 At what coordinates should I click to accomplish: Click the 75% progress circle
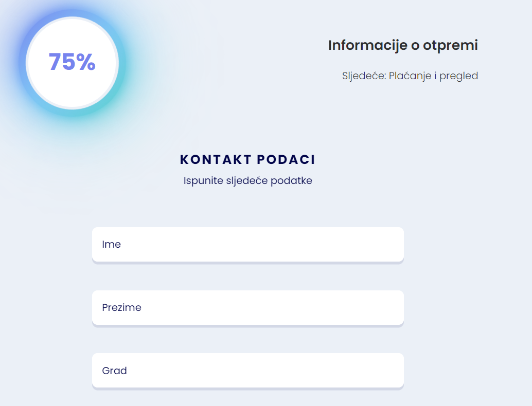[x=72, y=62]
